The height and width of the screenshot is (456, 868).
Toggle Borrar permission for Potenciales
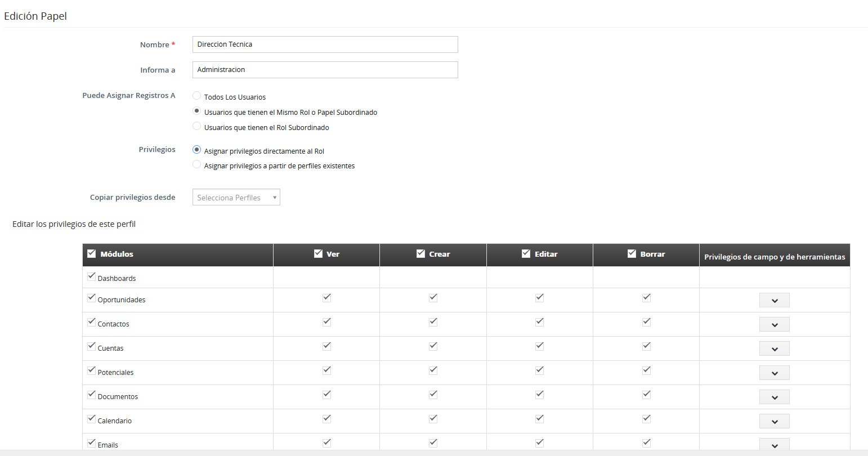point(646,370)
